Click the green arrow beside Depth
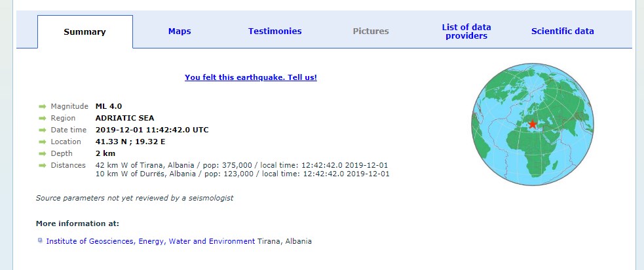This screenshot has width=644, height=270. coord(43,153)
